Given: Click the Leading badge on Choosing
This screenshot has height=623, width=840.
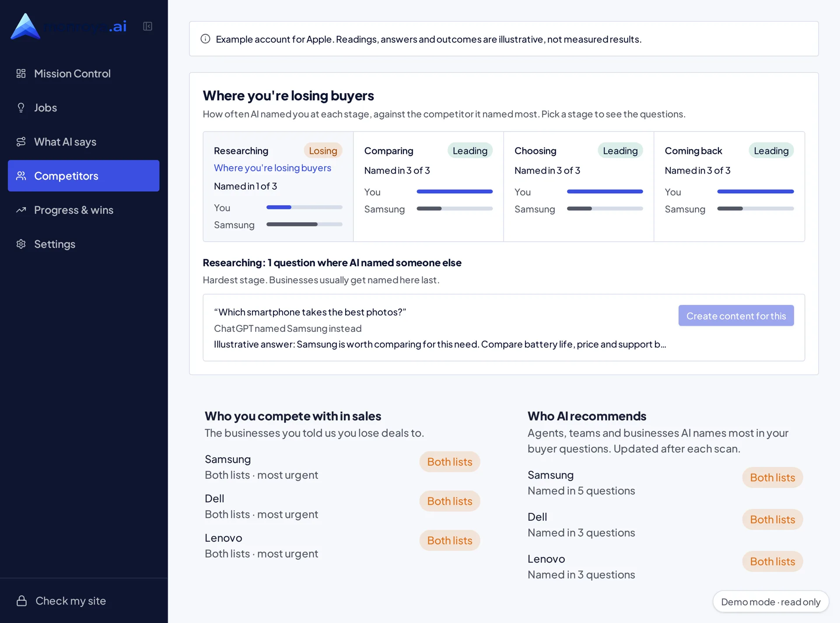Looking at the screenshot, I should (620, 150).
